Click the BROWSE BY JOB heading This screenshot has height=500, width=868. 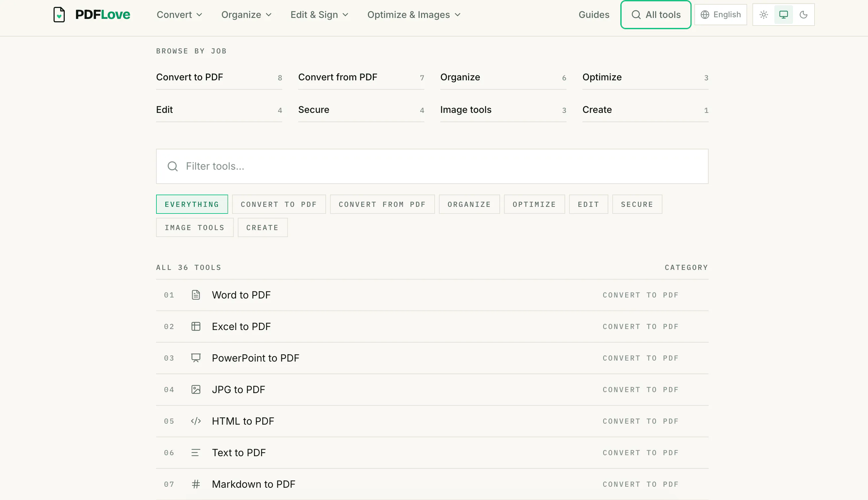(191, 51)
